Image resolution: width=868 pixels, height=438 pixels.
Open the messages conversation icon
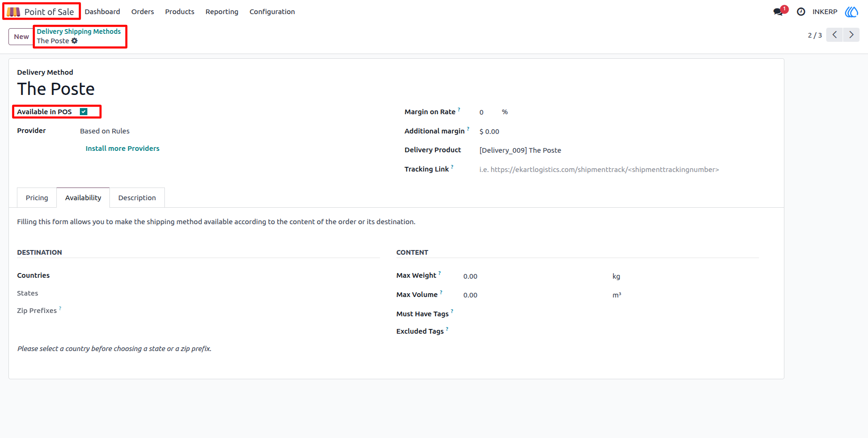point(778,12)
